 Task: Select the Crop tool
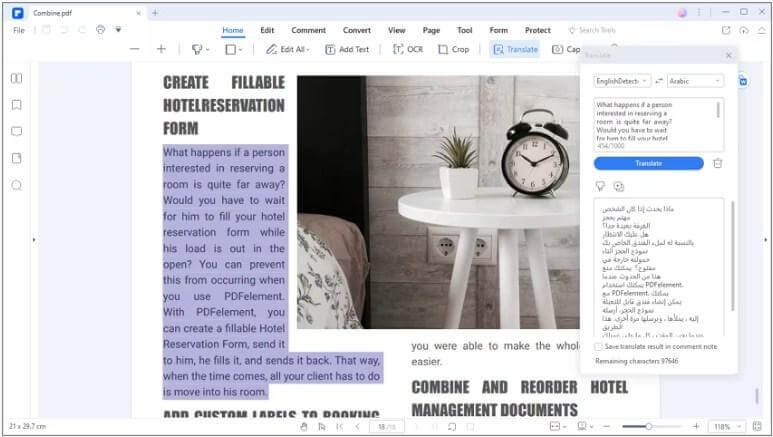[454, 49]
